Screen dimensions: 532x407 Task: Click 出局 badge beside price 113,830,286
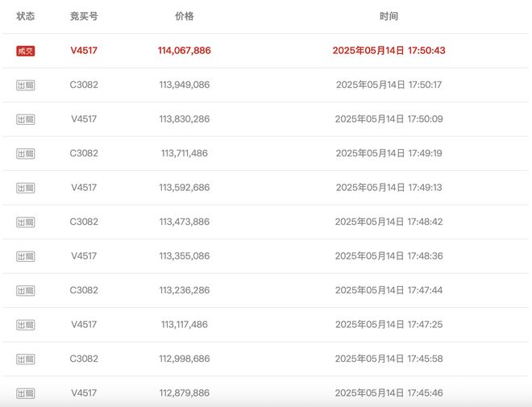point(26,119)
